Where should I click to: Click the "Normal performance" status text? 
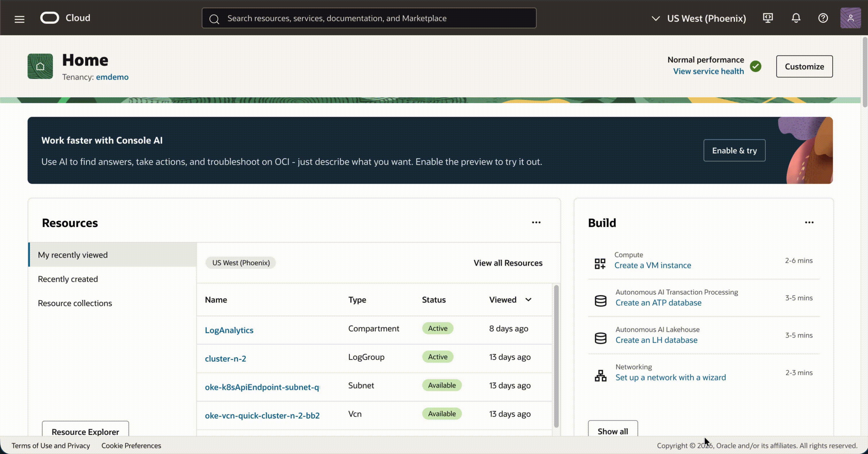point(706,60)
